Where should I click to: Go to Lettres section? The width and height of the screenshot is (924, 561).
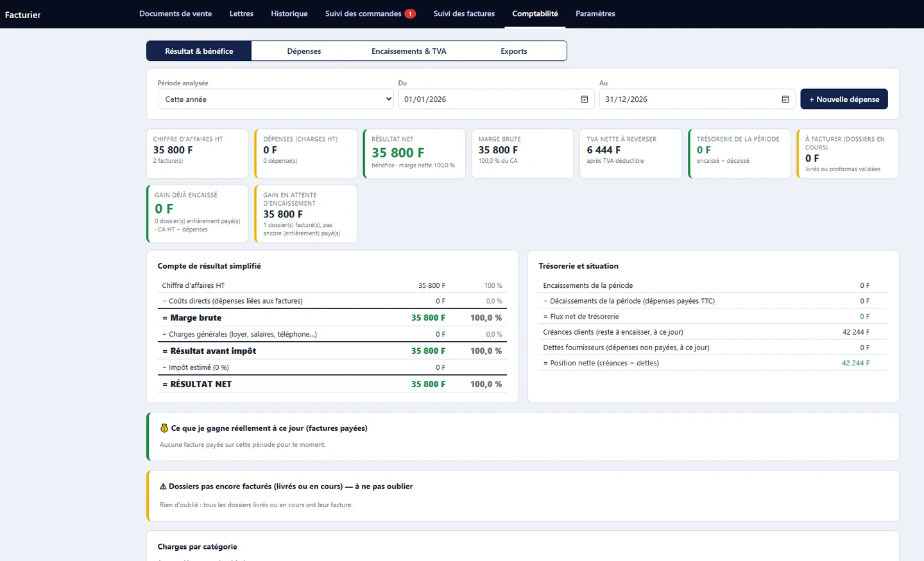241,13
